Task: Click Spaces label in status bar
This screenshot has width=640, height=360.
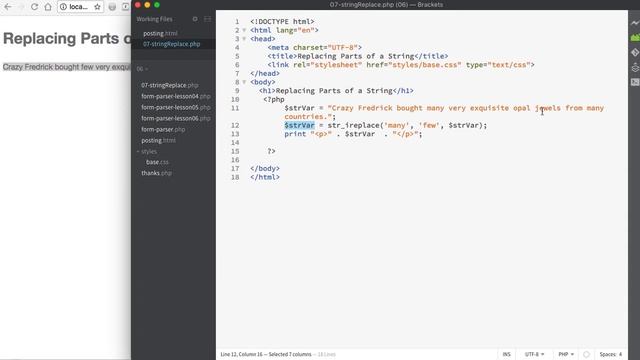Action: pos(608,354)
